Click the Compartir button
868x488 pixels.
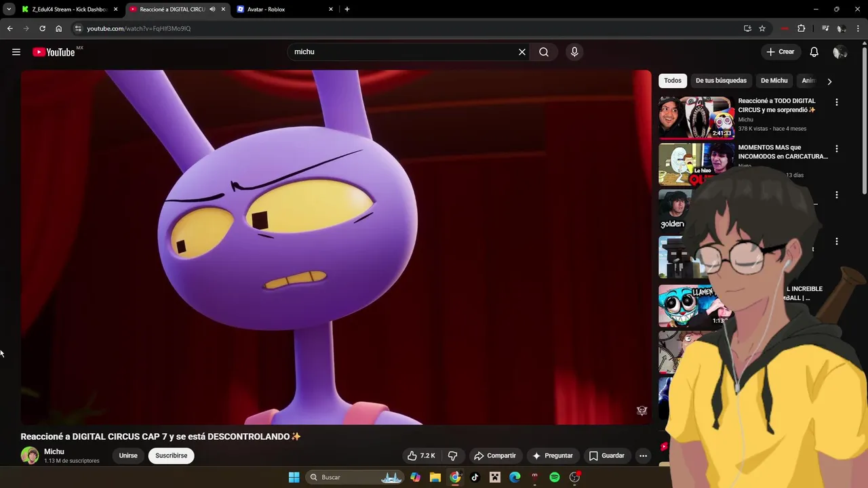[x=495, y=456]
